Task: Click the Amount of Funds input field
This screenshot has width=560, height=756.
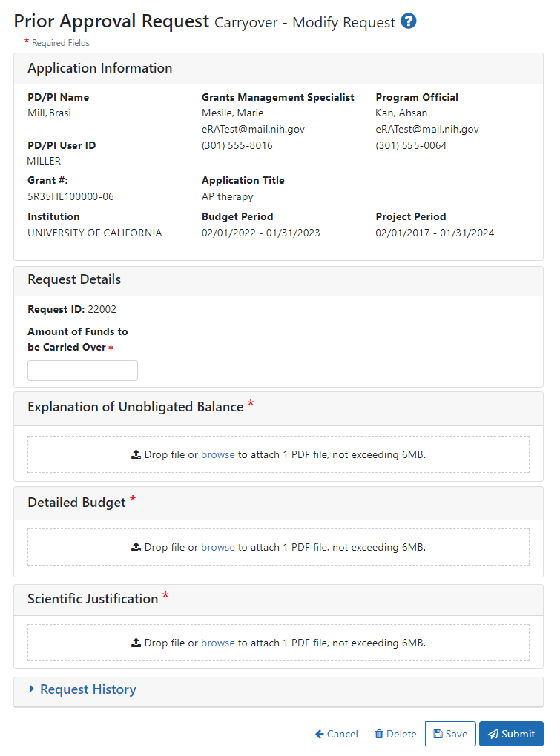Action: coord(82,370)
